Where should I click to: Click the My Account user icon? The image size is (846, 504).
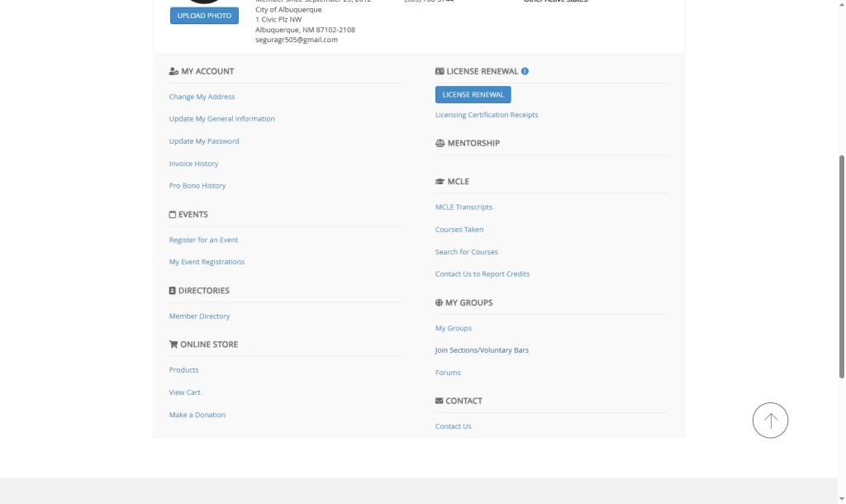click(173, 72)
